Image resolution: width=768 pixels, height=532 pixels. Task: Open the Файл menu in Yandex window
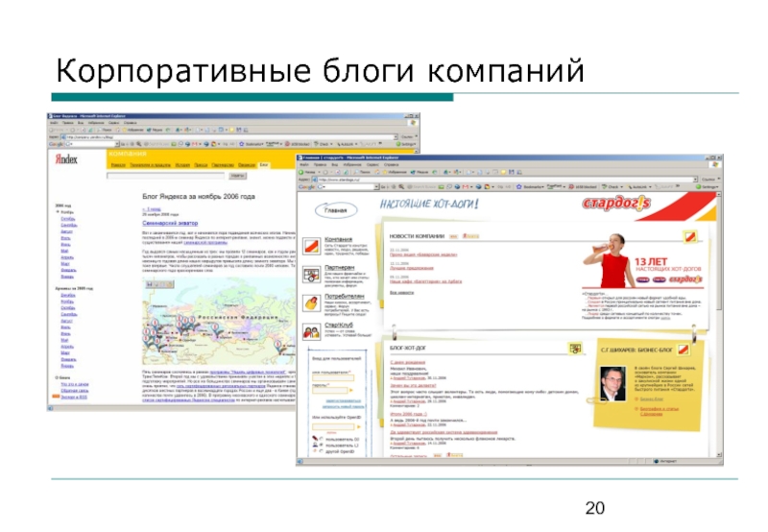click(x=54, y=123)
